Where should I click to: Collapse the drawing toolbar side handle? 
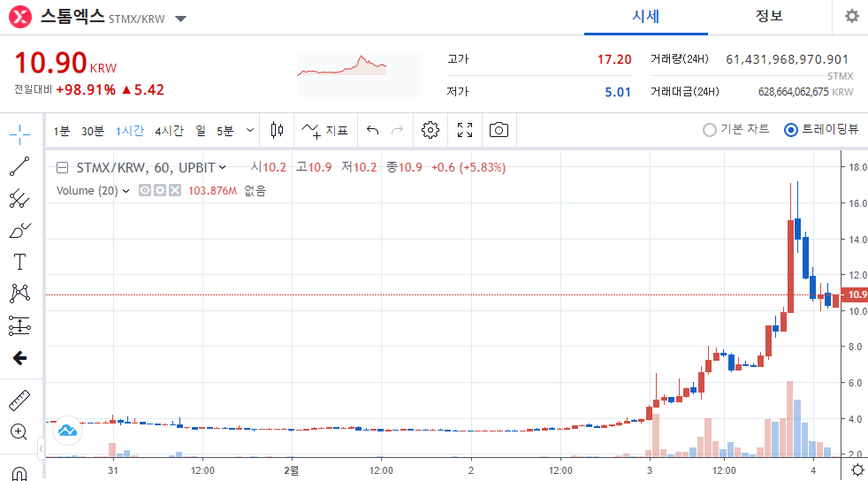[41, 448]
